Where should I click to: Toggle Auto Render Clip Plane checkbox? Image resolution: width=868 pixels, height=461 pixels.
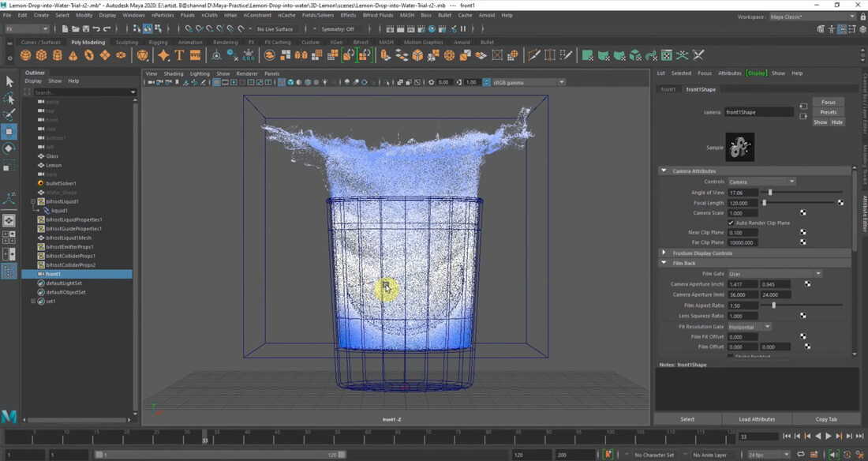coord(731,223)
